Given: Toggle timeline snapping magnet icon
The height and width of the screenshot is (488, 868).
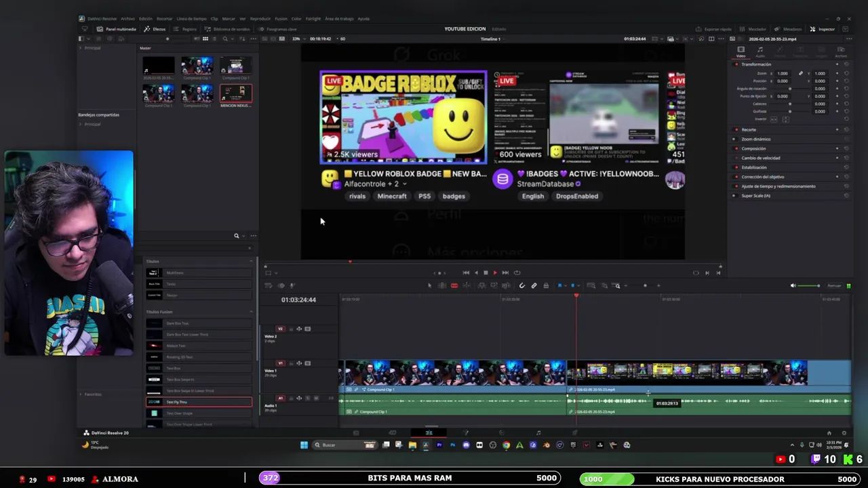Looking at the screenshot, I should pyautogui.click(x=522, y=285).
